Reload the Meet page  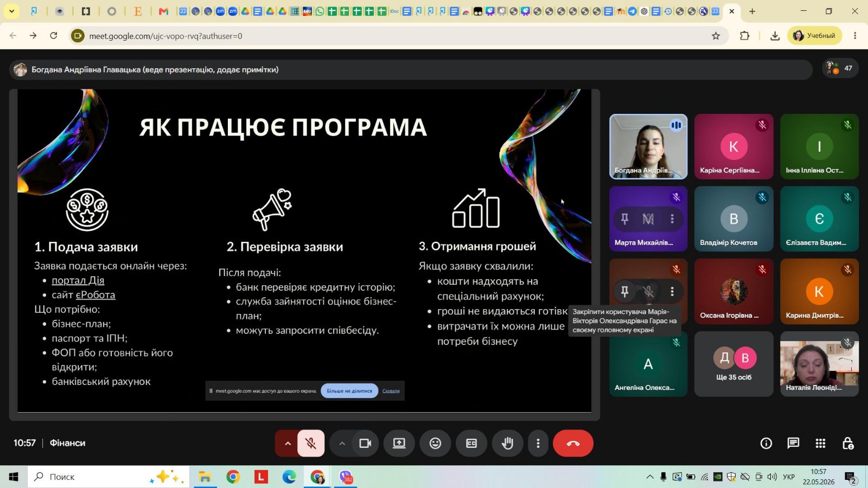point(53,36)
